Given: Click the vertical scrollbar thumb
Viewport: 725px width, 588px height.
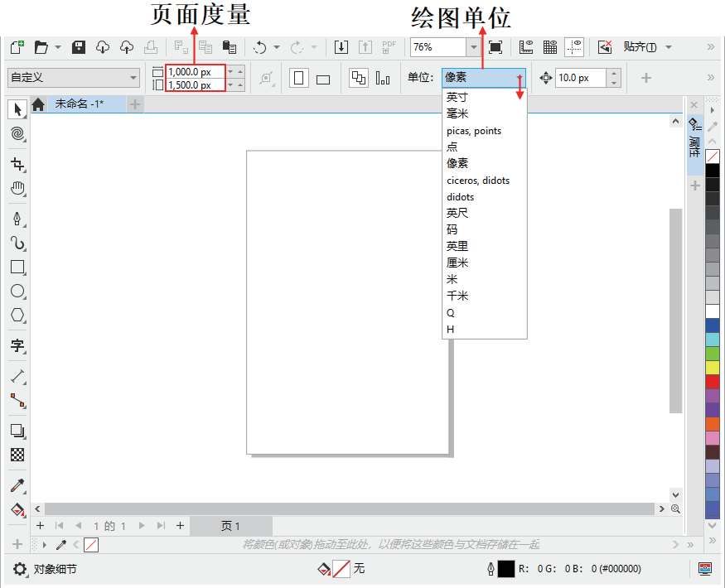Looking at the screenshot, I should 675,311.
